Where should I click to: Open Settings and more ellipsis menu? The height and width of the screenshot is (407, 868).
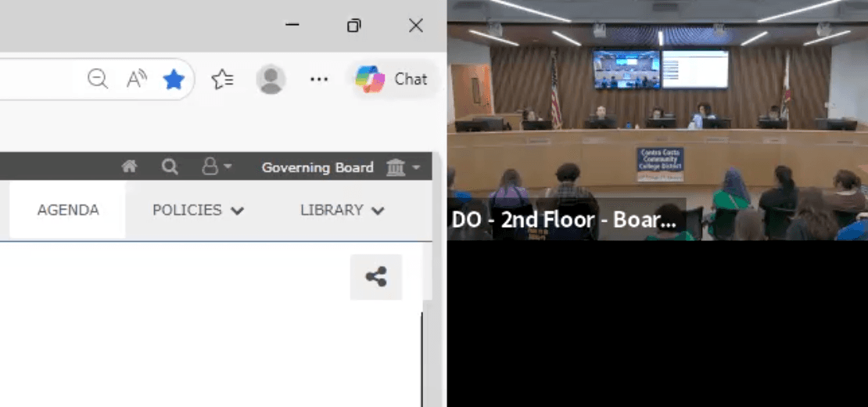click(318, 79)
